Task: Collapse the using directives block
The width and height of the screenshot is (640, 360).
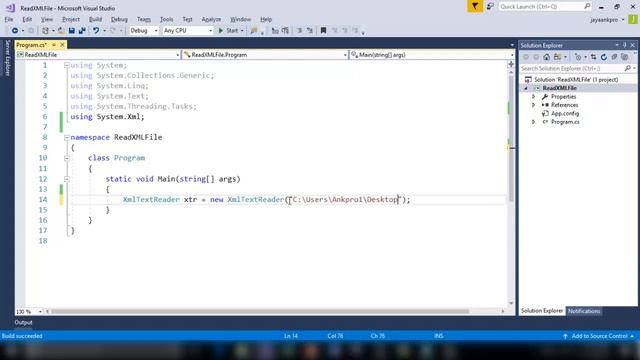Action: 67,65
